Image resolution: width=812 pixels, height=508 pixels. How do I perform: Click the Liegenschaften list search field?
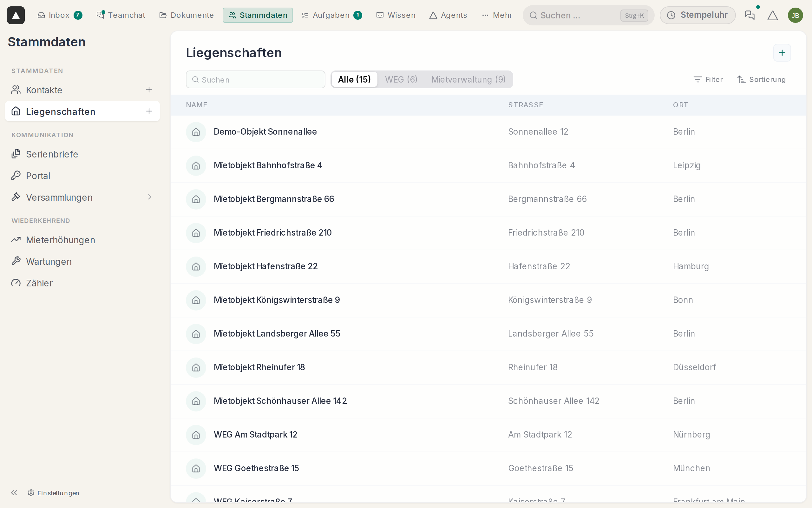click(x=255, y=80)
